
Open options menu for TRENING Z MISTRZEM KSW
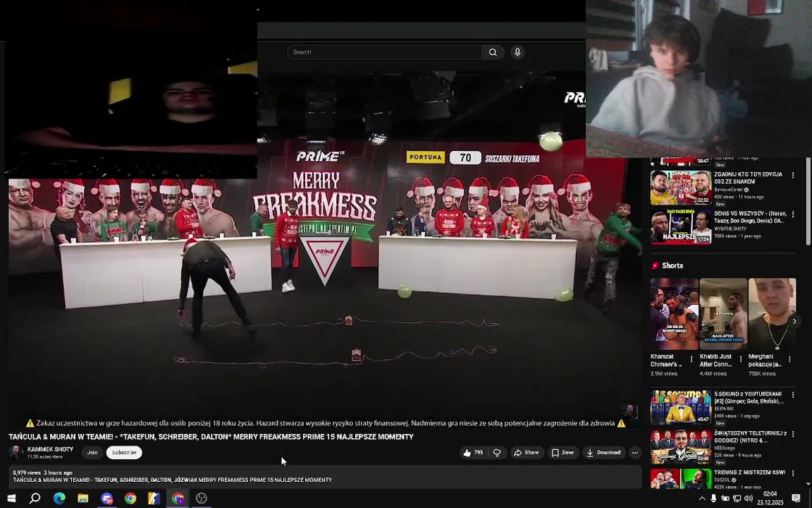point(792,473)
